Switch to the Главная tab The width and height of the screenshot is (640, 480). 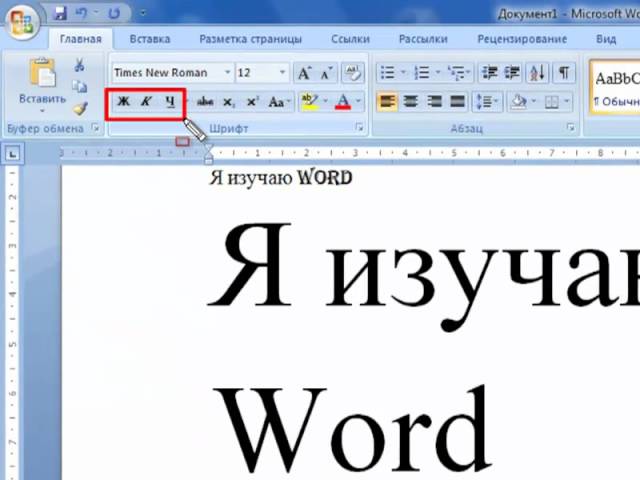coord(80,39)
